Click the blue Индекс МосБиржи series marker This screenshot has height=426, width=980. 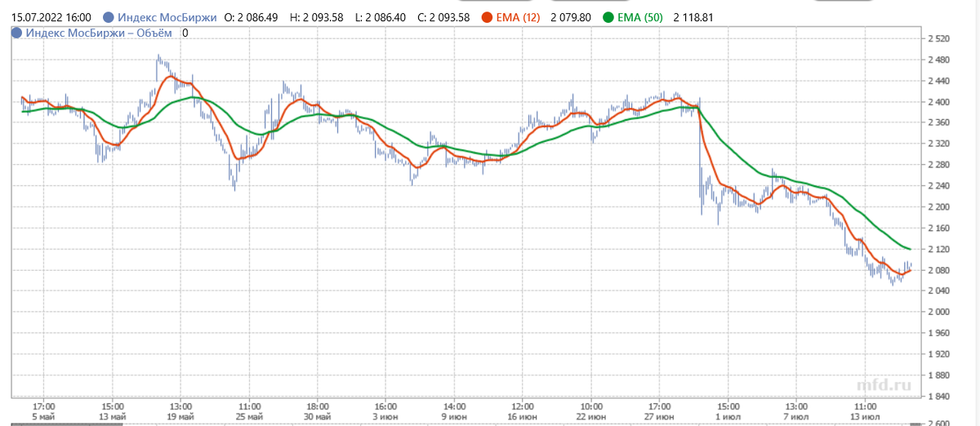[109, 17]
